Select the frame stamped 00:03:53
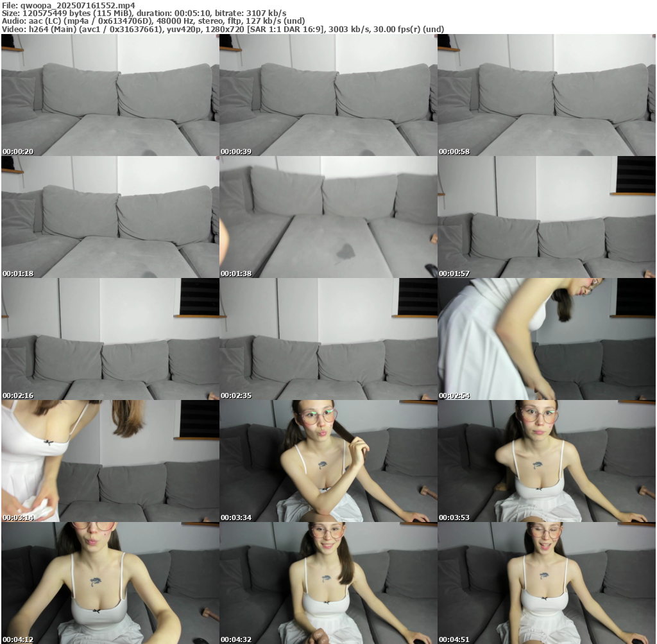The image size is (657, 644). [547, 461]
